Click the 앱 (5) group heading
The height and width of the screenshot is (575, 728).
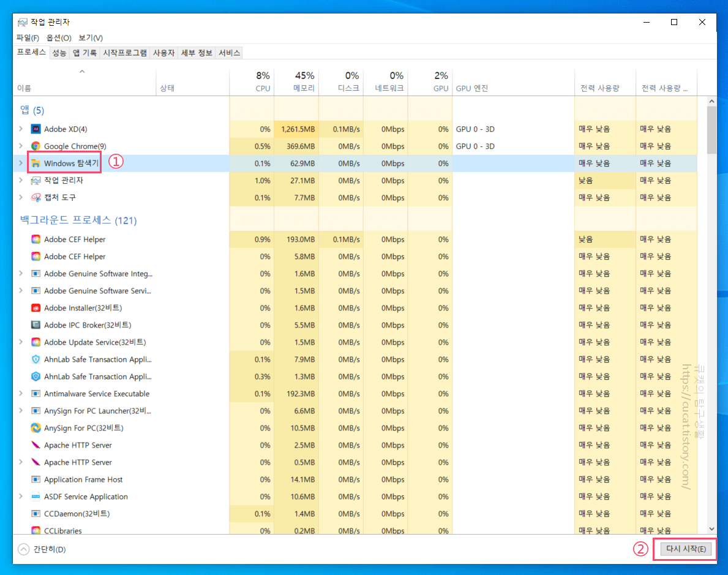point(32,110)
